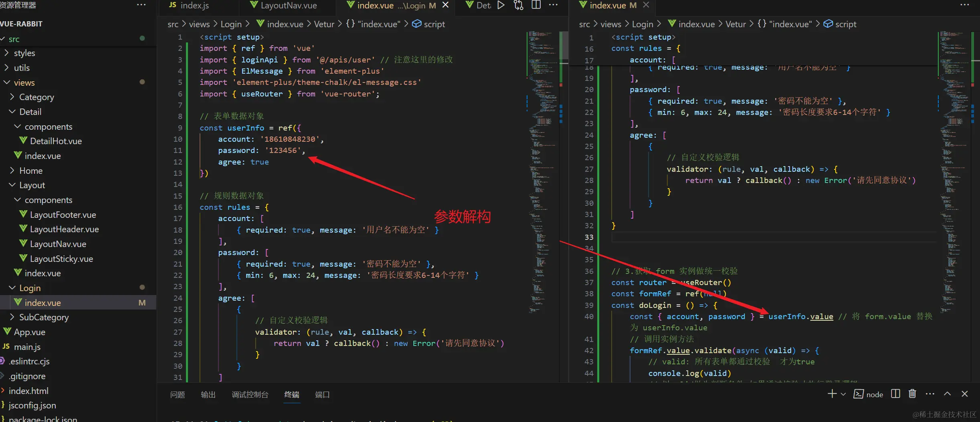
Task: Click Login in right breadcrumb
Action: [x=643, y=24]
